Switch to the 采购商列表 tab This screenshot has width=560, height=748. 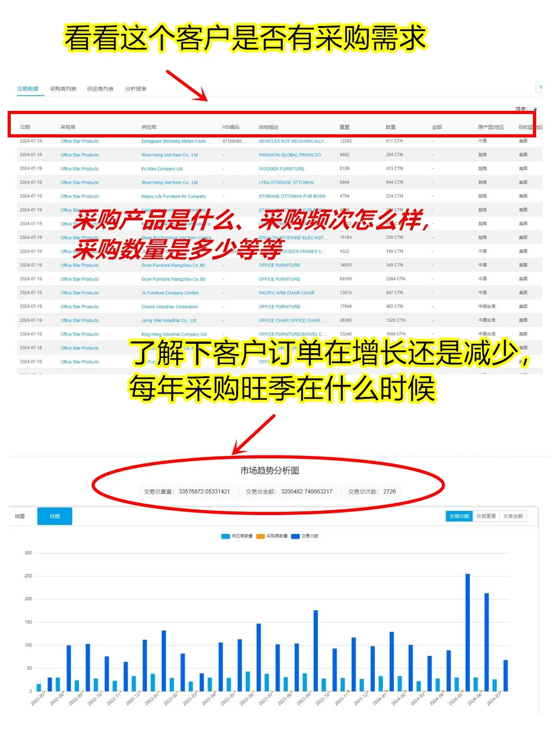pos(64,89)
